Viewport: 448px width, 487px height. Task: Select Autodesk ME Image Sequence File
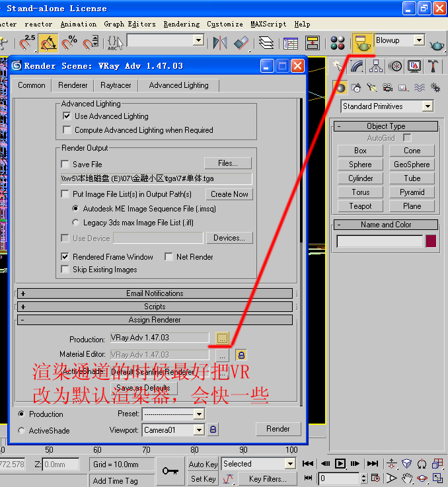pos(75,208)
